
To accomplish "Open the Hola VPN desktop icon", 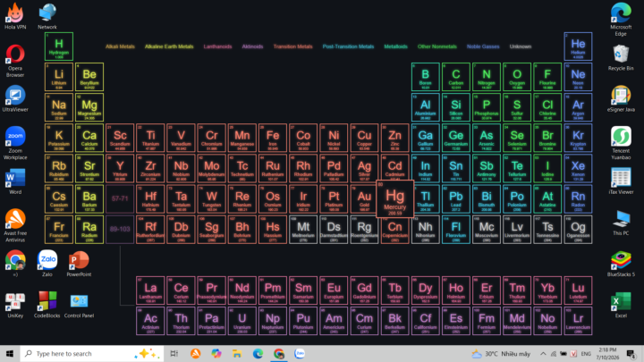I will click(x=15, y=16).
